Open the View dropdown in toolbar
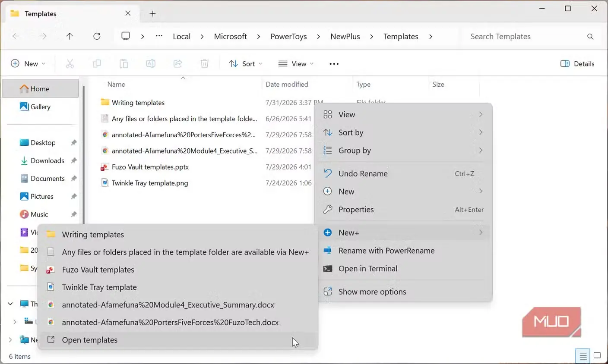Image resolution: width=608 pixels, height=364 pixels. [x=296, y=64]
